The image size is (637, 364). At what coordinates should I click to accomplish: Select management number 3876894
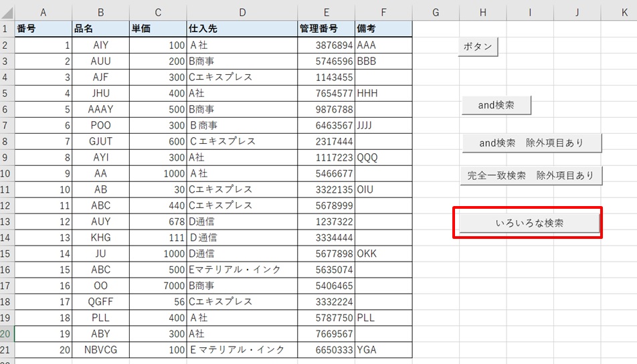(327, 45)
